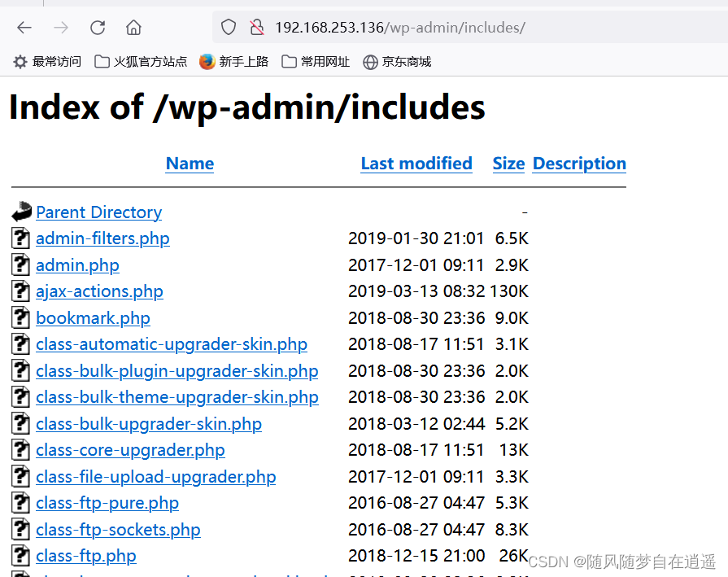This screenshot has height=577, width=728.
Task: Click the 3.1K size value
Action: click(512, 344)
